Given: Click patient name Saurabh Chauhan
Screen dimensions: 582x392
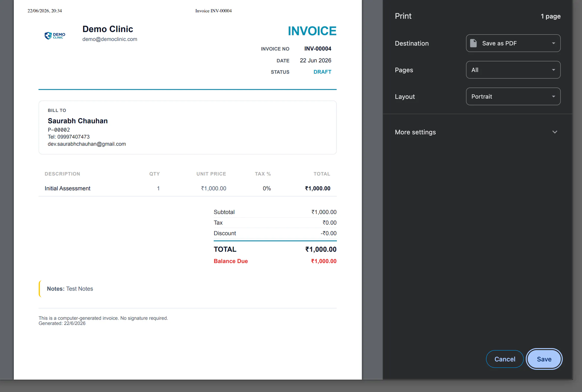Looking at the screenshot, I should [x=78, y=121].
